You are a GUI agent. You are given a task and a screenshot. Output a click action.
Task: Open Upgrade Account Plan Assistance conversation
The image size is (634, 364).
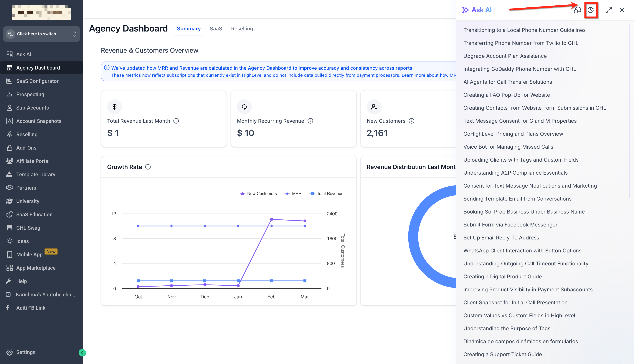505,56
